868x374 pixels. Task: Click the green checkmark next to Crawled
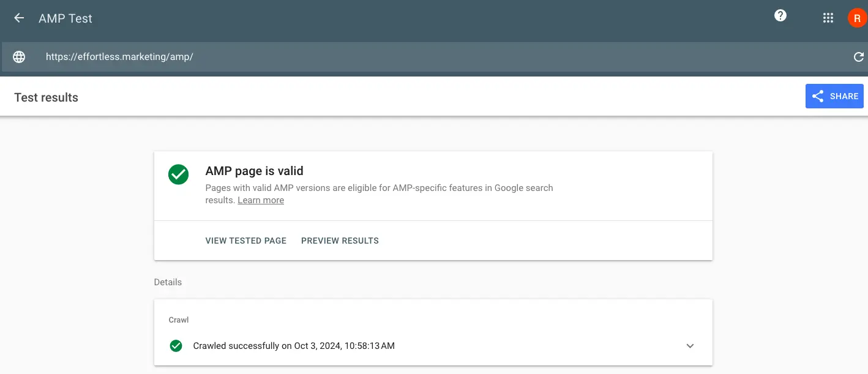[176, 346]
